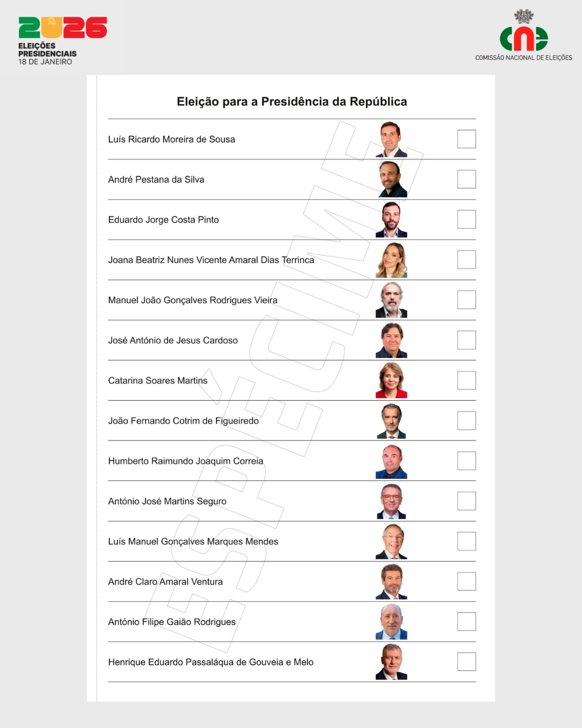Click the photo beside Manuel João Rodrigues Vieira
Screen dimensions: 582x728
pyautogui.click(x=392, y=300)
